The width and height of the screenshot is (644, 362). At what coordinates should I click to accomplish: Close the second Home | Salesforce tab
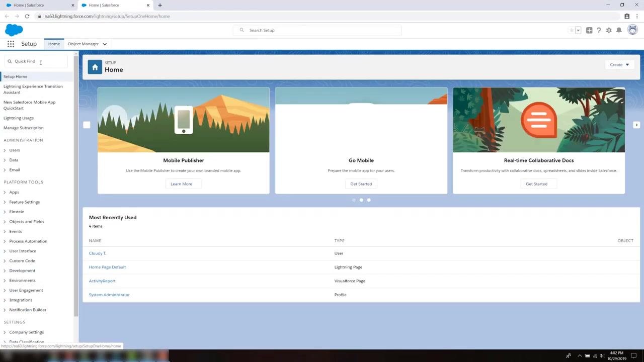(x=148, y=5)
